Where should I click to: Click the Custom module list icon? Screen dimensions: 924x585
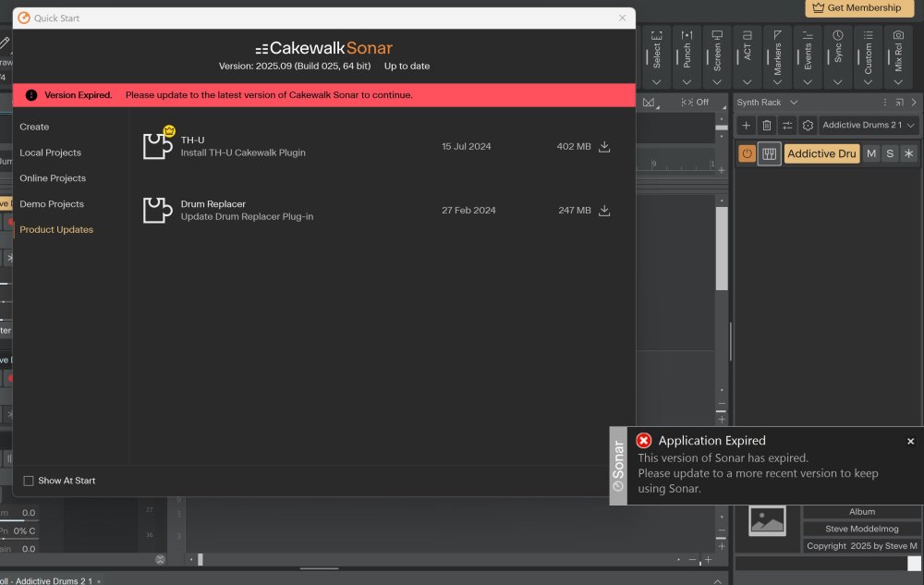[868, 35]
